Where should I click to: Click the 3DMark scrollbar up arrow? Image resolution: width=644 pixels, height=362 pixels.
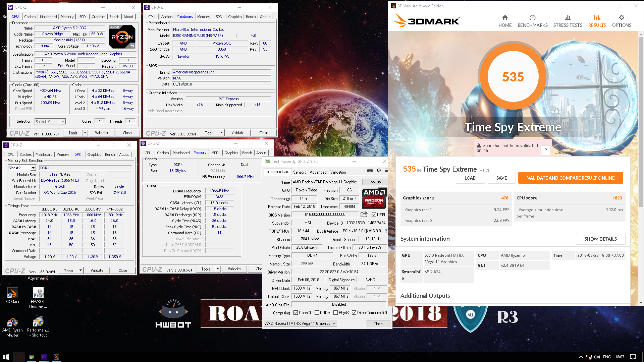641,34
